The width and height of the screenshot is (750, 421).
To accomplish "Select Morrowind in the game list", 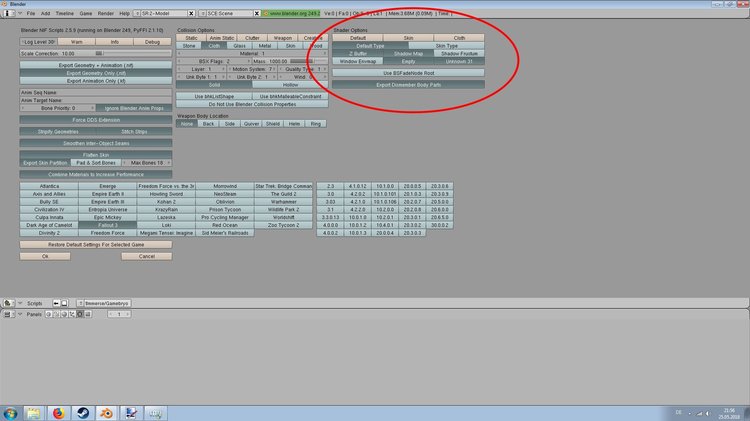I will [225, 186].
